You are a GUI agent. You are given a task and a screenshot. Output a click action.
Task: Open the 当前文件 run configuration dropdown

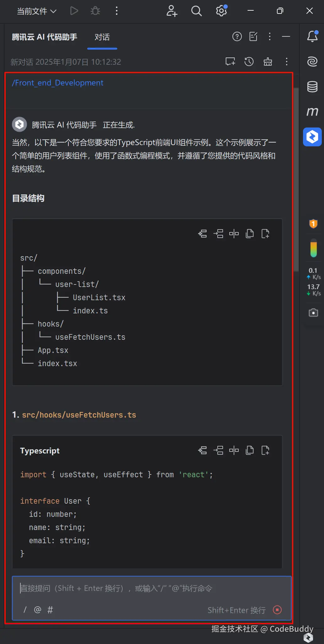(x=36, y=11)
